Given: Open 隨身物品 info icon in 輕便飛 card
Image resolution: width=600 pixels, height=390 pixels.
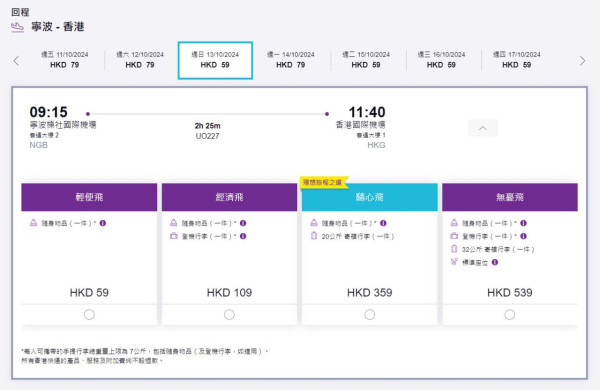Looking at the screenshot, I should point(103,223).
